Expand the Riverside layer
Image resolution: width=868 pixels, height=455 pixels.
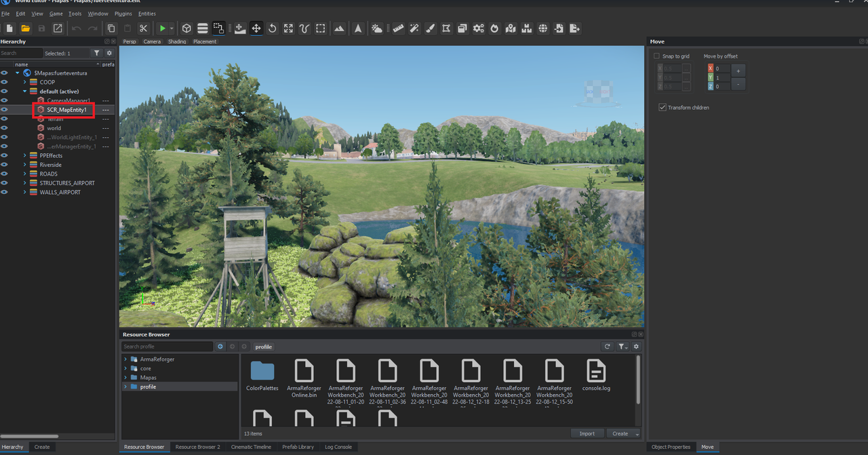click(25, 165)
